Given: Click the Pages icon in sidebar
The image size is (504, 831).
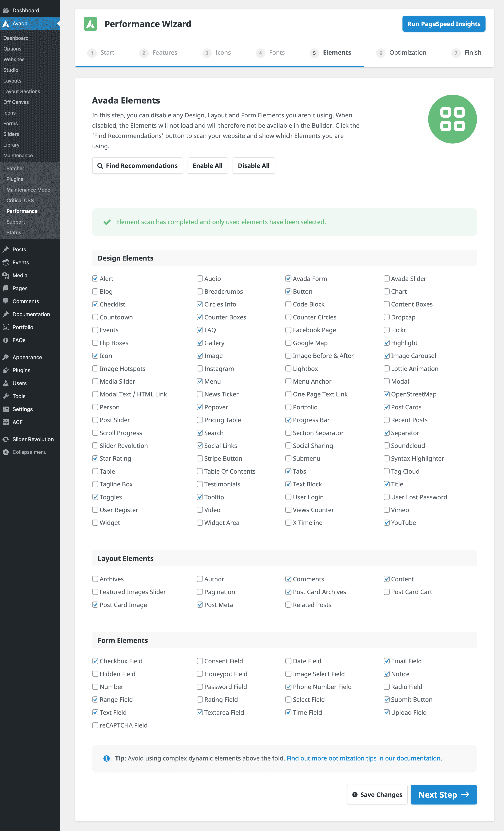Looking at the screenshot, I should coord(6,288).
